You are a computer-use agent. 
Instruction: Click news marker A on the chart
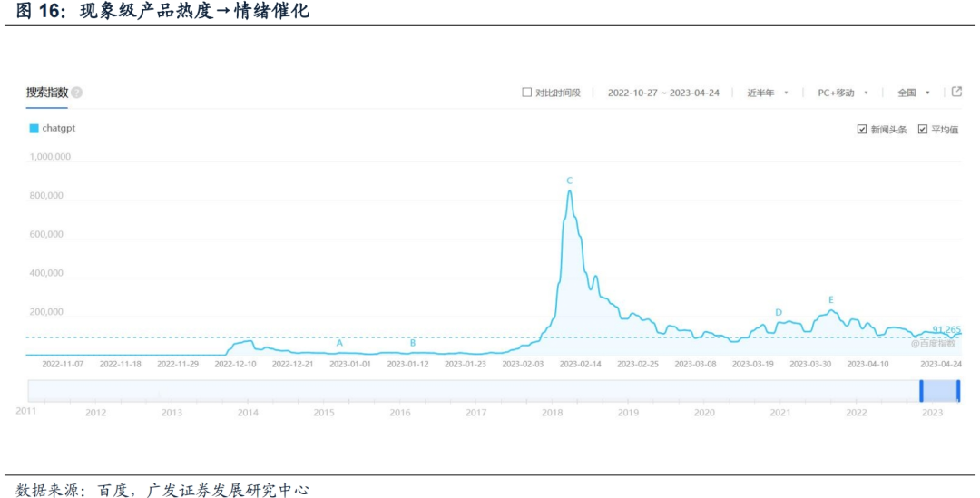339,343
